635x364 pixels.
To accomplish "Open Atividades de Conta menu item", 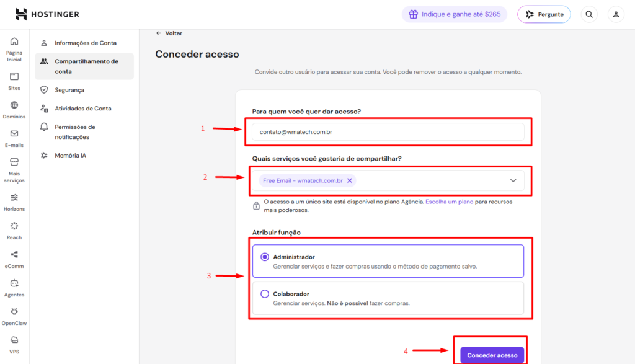I will point(84,109).
